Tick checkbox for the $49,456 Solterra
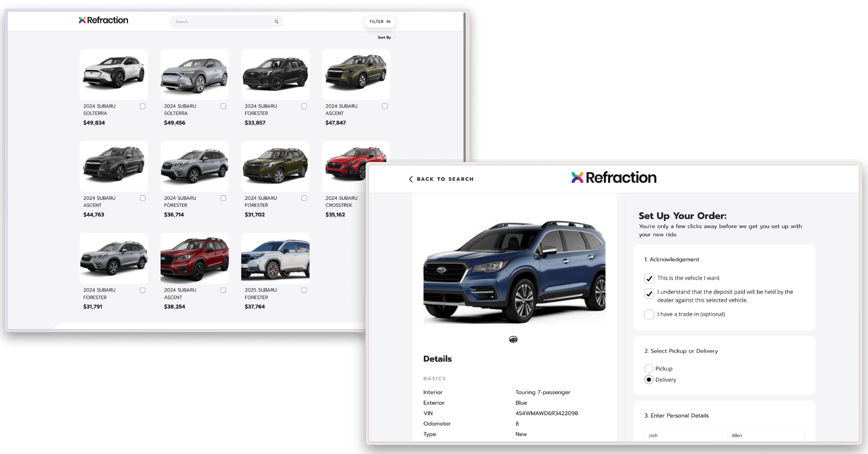The image size is (868, 454). [x=223, y=106]
